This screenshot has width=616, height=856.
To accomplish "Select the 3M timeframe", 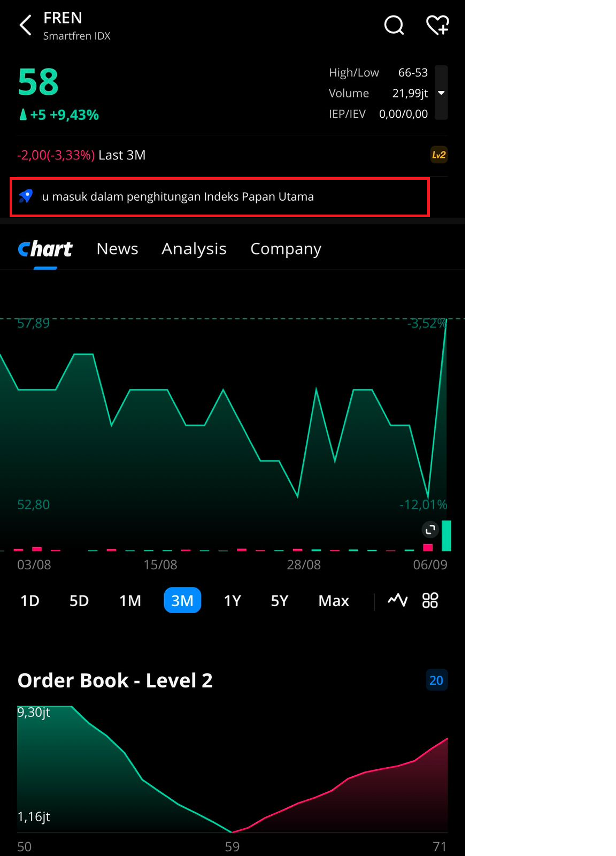I will (182, 600).
